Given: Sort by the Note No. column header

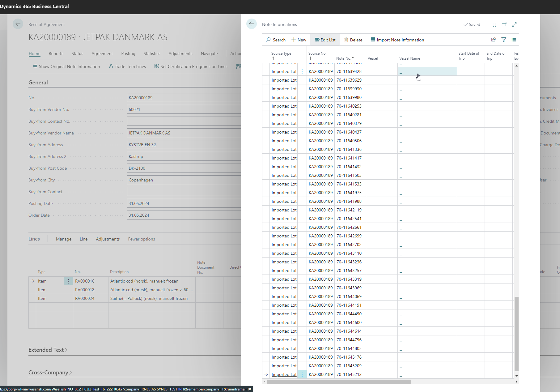Looking at the screenshot, I should point(345,58).
